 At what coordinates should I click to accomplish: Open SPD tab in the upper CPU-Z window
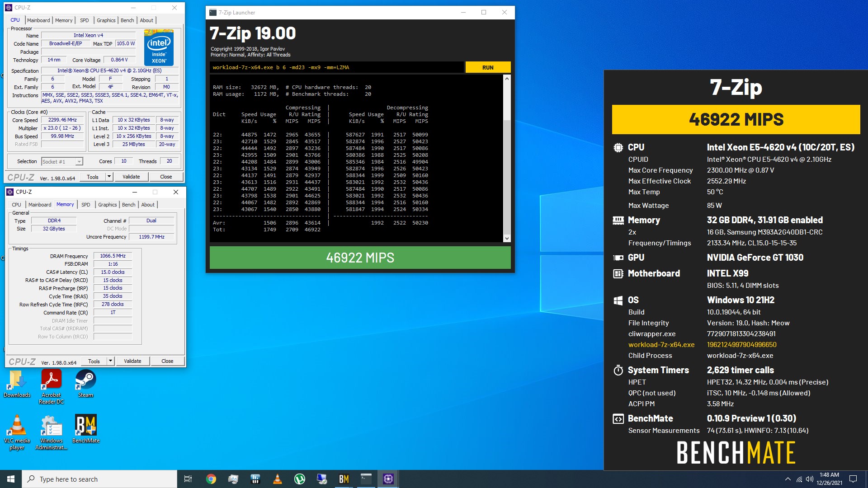pyautogui.click(x=85, y=20)
